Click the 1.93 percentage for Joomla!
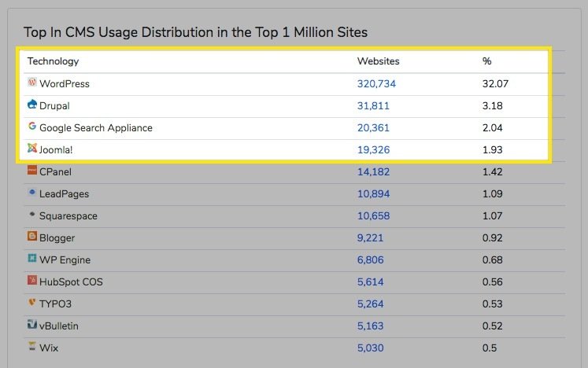The height and width of the screenshot is (368, 588). pos(493,150)
